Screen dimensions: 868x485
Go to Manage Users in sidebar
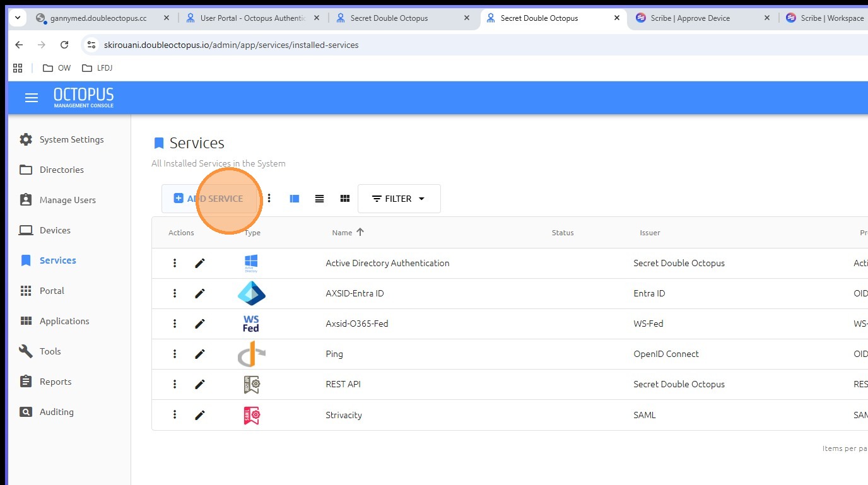[67, 200]
